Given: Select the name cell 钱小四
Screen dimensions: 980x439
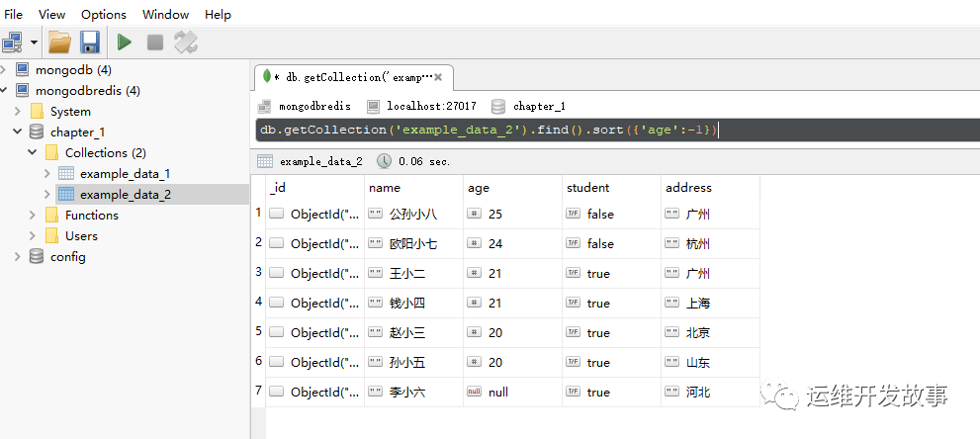Looking at the screenshot, I should tap(413, 303).
